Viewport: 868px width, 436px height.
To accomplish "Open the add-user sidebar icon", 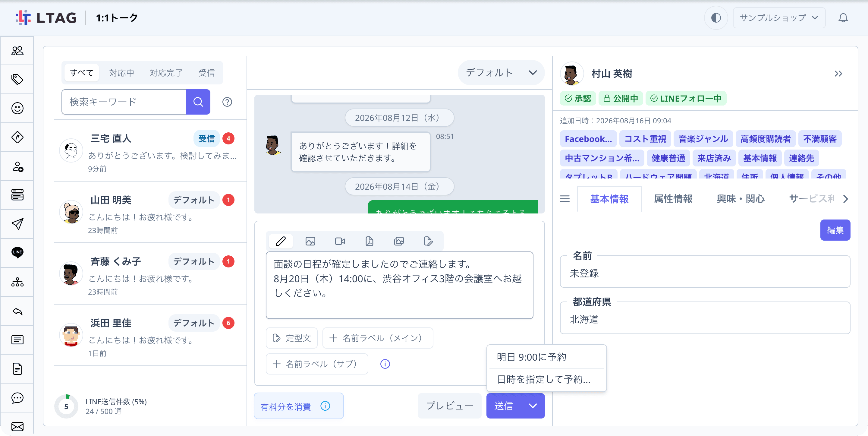I will [17, 166].
